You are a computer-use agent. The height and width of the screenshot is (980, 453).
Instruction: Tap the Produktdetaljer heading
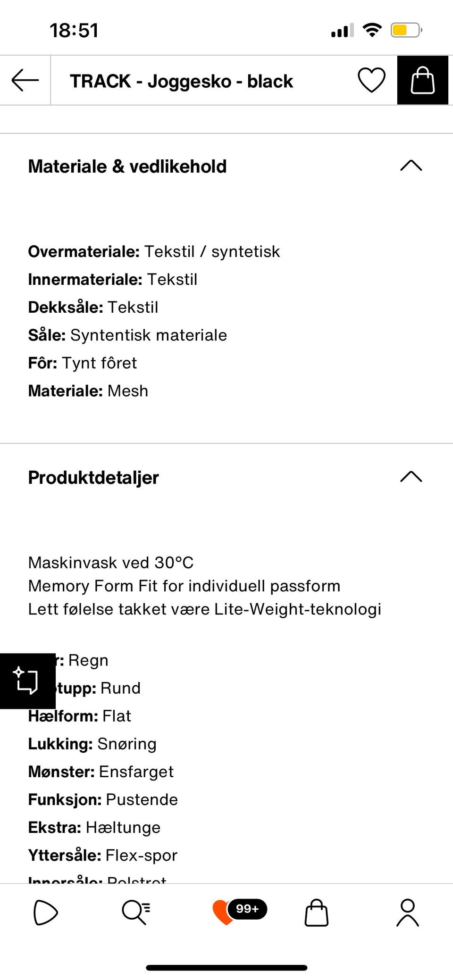click(x=93, y=478)
